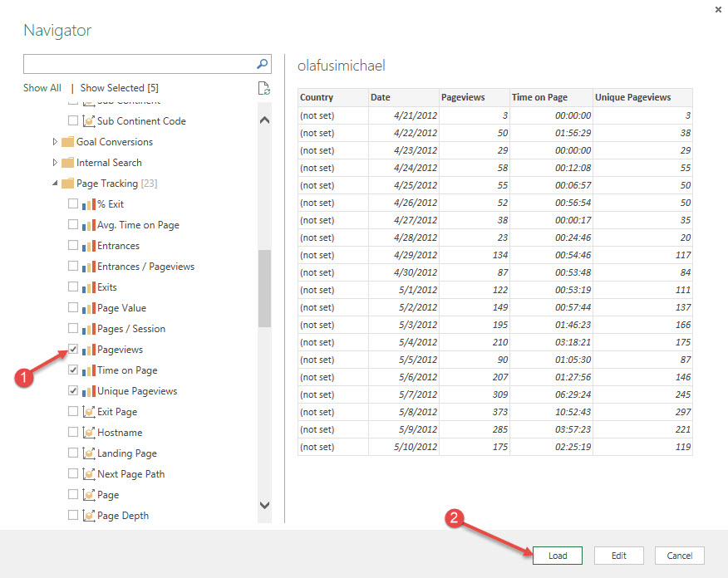
Task: Uncheck Time on Page
Action: coord(73,370)
